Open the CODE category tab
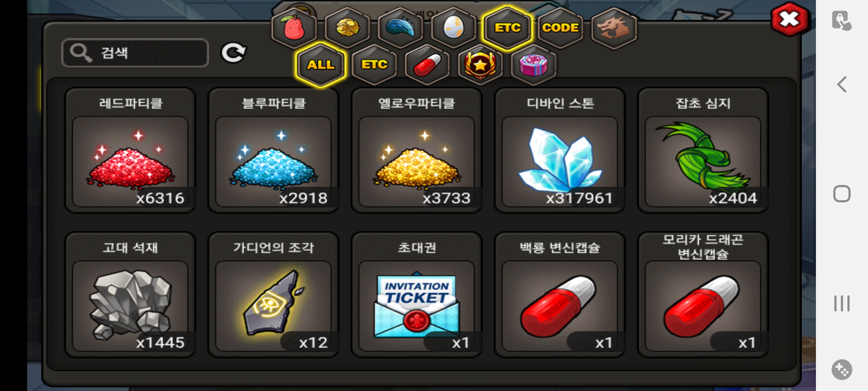 point(560,28)
